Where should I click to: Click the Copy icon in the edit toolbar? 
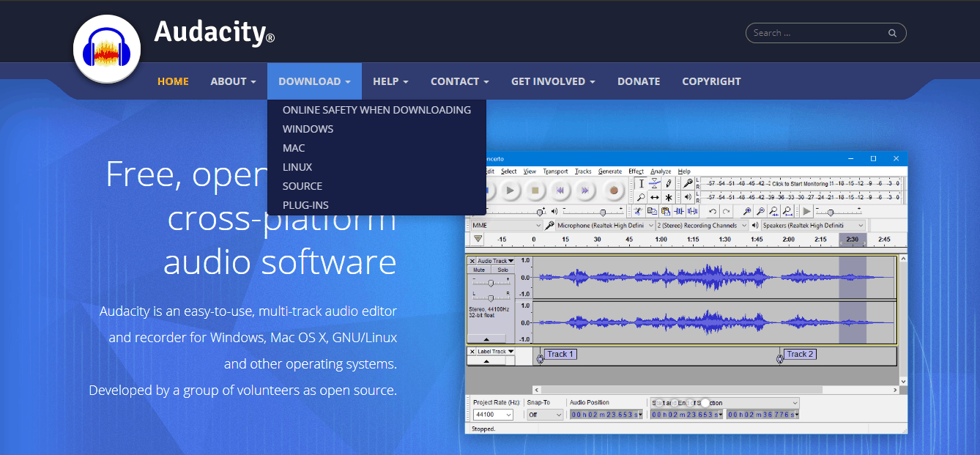pos(653,212)
